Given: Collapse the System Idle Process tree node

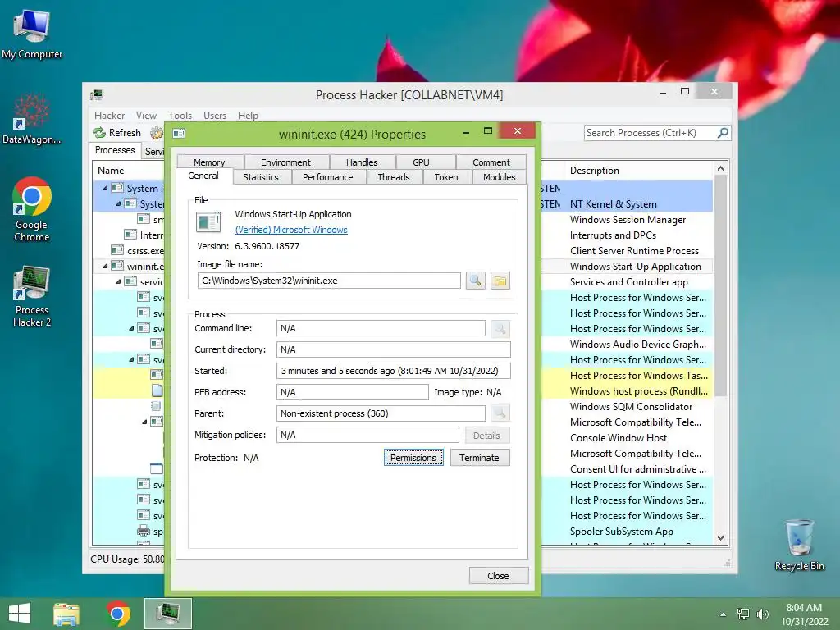Looking at the screenshot, I should coord(105,188).
